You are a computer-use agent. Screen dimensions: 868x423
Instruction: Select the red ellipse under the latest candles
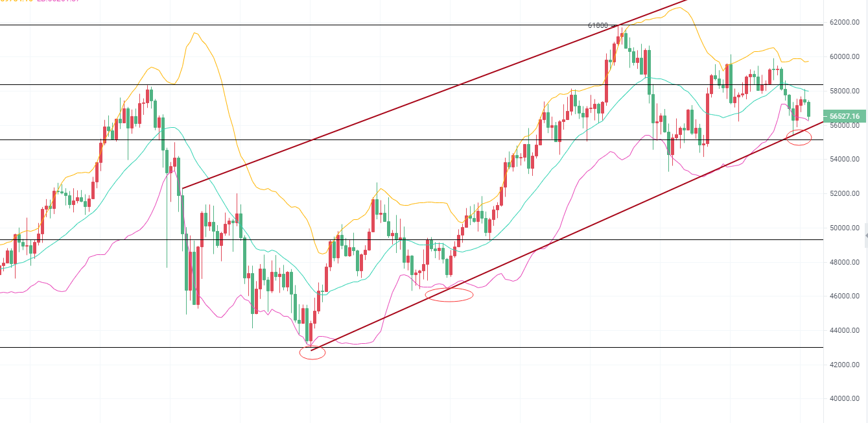(x=798, y=138)
